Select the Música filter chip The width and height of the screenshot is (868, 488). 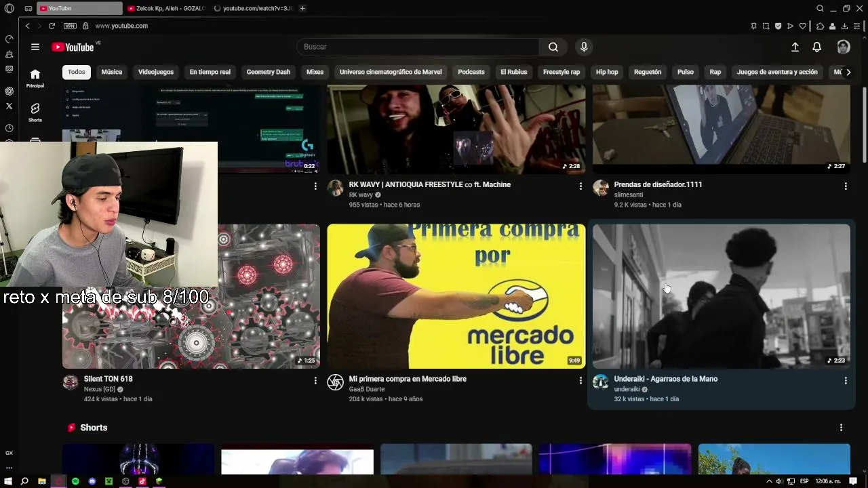tap(112, 72)
